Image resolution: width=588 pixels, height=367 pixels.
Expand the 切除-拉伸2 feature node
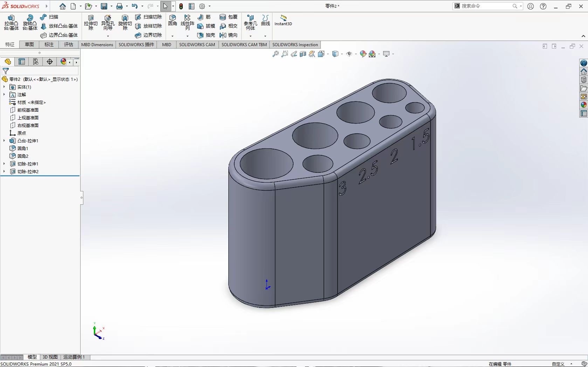pos(4,171)
